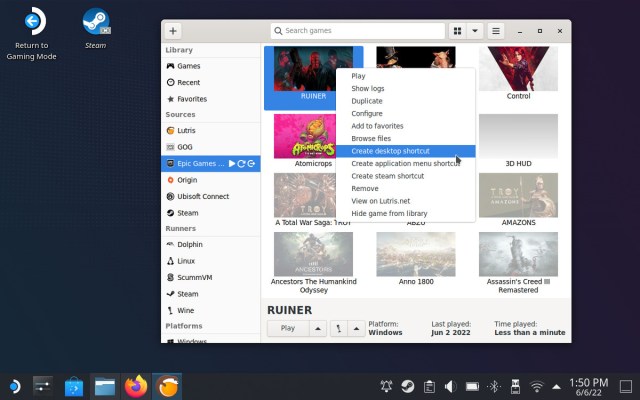Screen dimensions: 640x400
Task: Open the application launcher in taskbar
Action: tap(14, 386)
